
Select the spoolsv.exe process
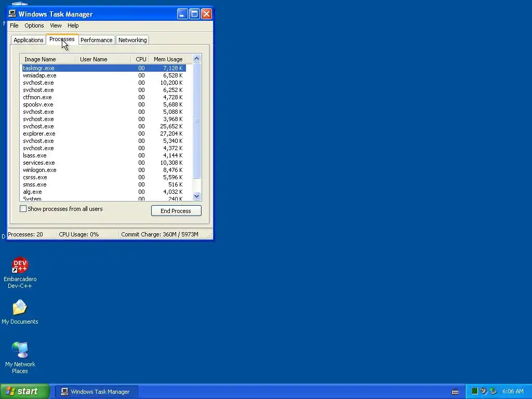coord(104,104)
